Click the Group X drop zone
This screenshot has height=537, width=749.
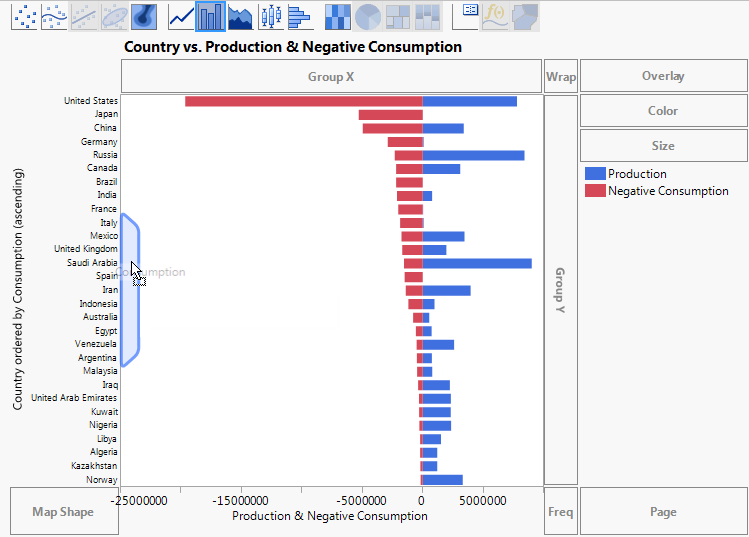(331, 76)
